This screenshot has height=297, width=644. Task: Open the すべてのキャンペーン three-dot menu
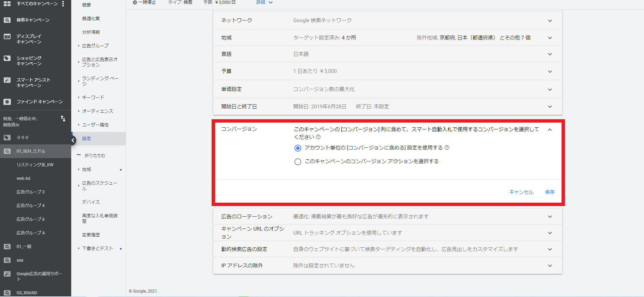click(x=63, y=4)
